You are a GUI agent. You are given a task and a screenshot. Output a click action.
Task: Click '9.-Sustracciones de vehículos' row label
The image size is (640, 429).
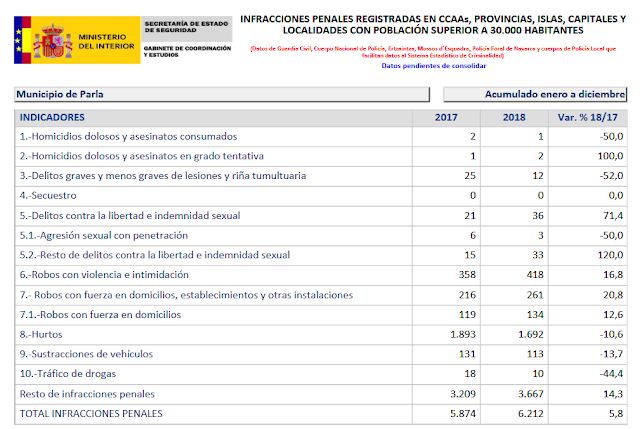coord(86,354)
